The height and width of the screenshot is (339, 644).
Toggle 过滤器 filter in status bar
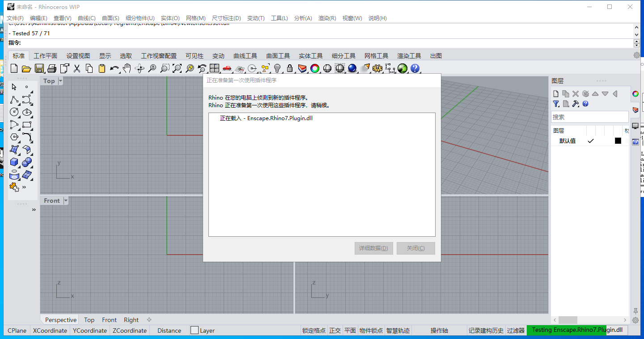516,331
